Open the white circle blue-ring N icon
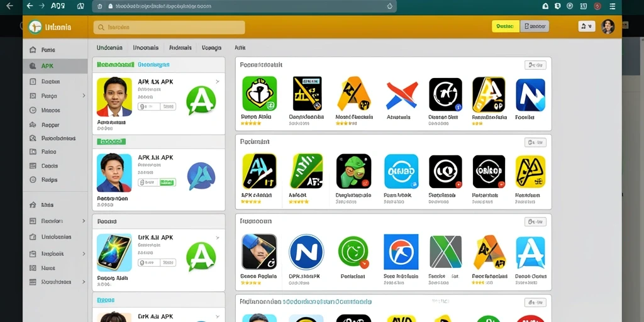 coord(306,252)
